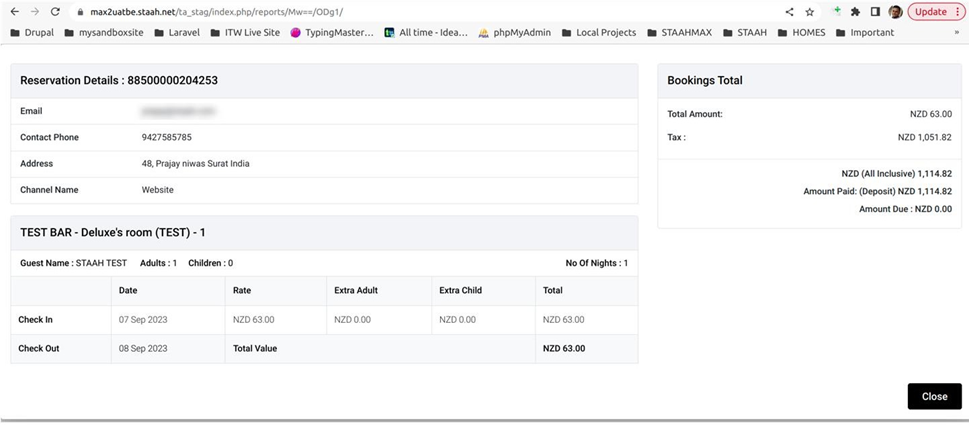Open the Extensions puzzle icon
This screenshot has width=969, height=425.
pos(856,12)
